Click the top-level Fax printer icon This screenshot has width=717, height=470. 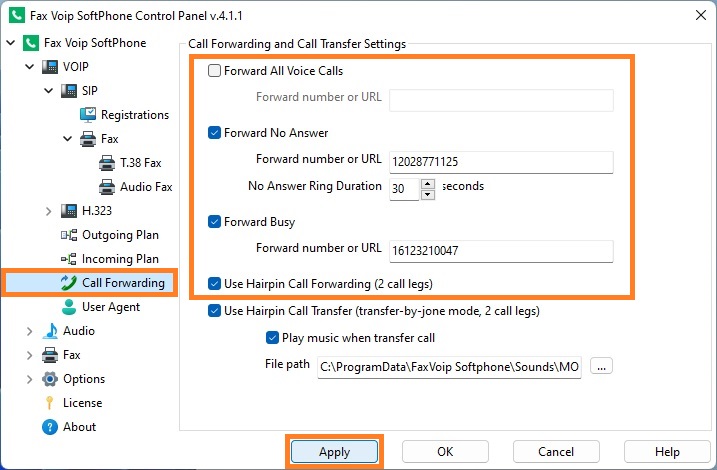point(50,355)
